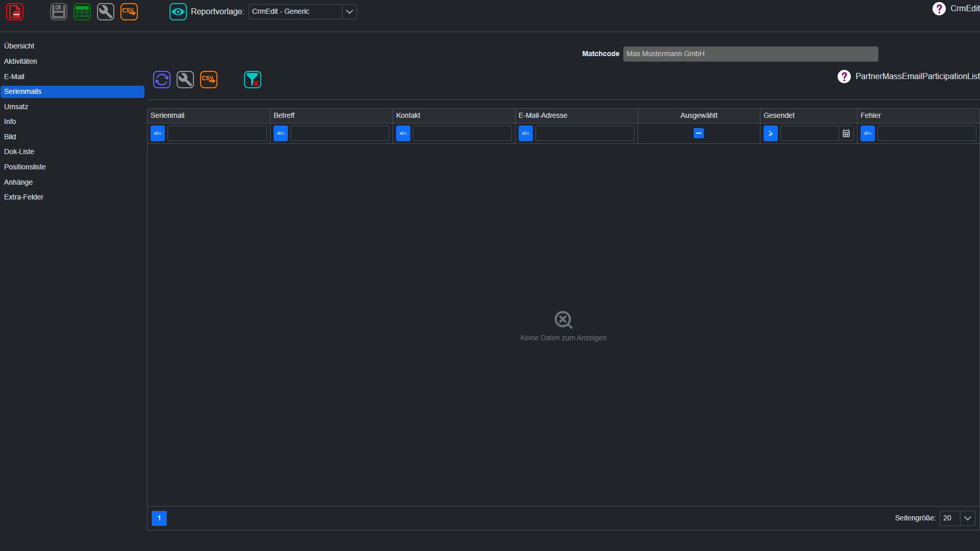980x551 pixels.
Task: Open the Dok-Liste section
Action: pos(72,152)
